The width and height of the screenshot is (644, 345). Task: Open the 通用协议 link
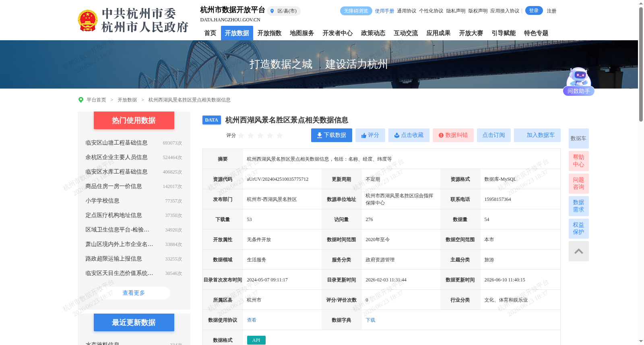(x=407, y=11)
